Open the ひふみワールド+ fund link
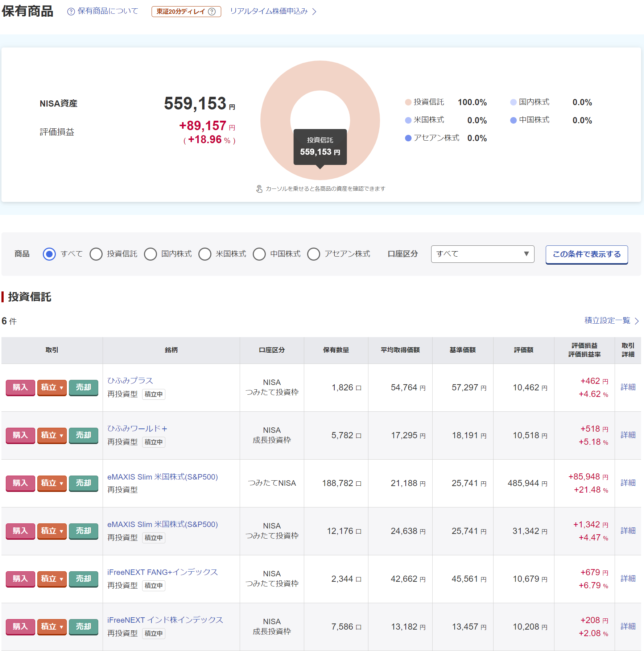The height and width of the screenshot is (651, 644). tap(137, 428)
